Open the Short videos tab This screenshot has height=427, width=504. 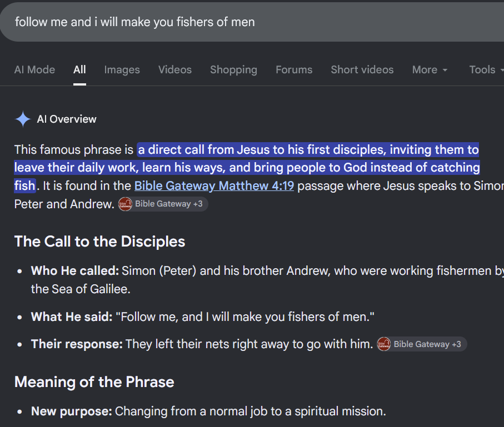point(362,70)
